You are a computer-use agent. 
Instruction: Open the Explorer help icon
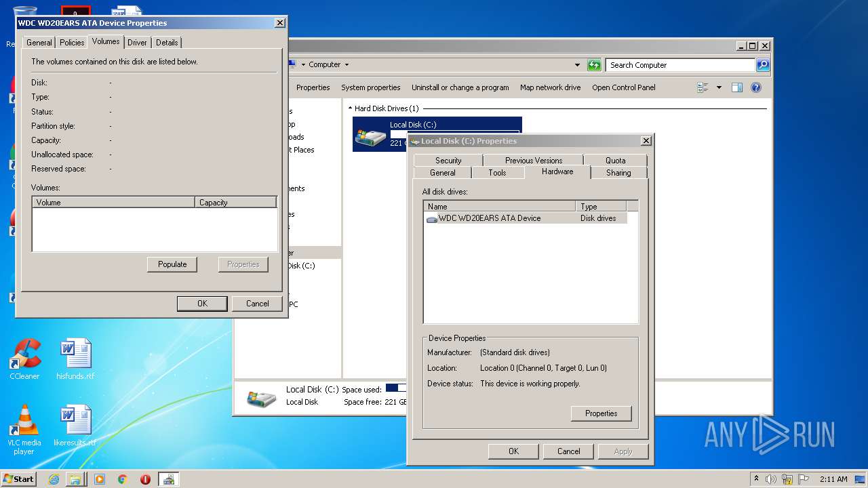coord(756,87)
